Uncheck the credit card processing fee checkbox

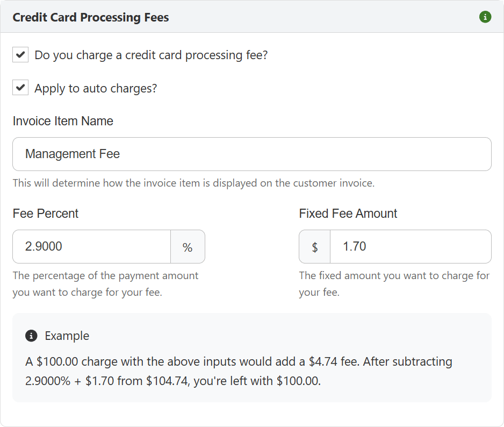[x=20, y=55]
